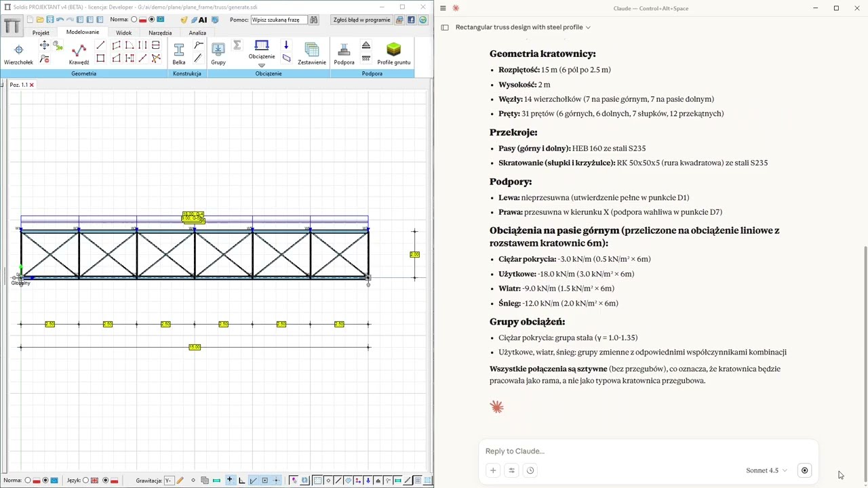Switch to the Projekt ribbon tab
This screenshot has width=868, height=488.
click(x=41, y=33)
